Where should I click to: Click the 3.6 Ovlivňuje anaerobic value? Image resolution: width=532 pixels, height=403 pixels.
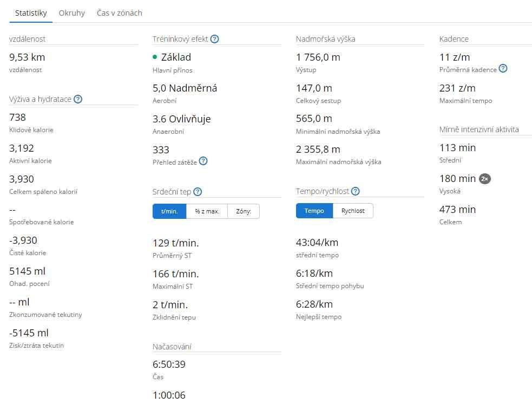point(181,119)
